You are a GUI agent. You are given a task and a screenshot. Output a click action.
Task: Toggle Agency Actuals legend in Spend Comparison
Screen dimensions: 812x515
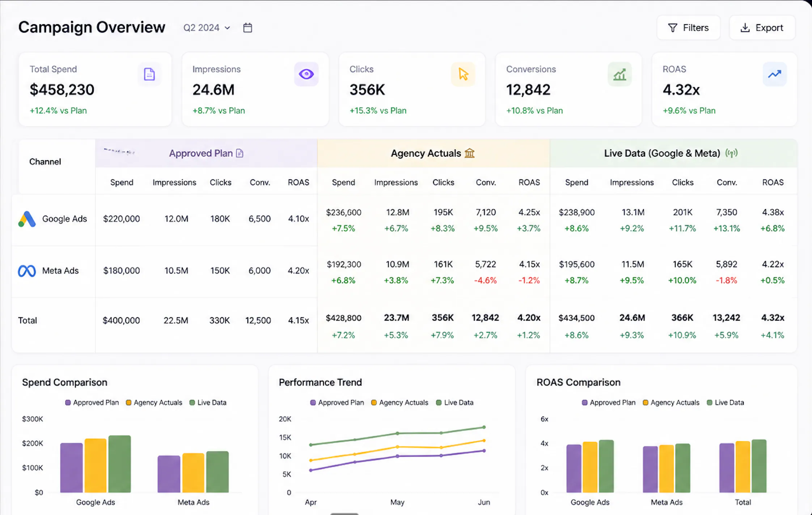154,403
